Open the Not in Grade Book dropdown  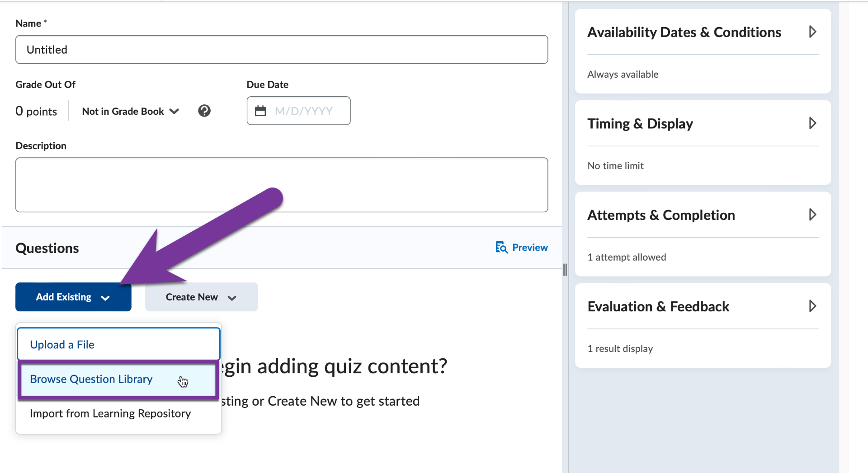130,111
